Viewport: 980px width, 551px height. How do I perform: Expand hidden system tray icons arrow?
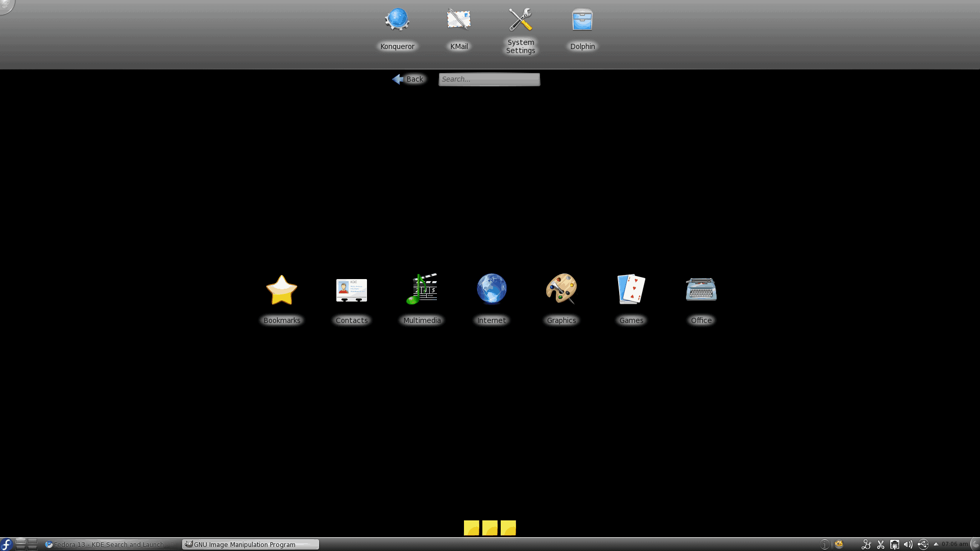click(x=936, y=544)
